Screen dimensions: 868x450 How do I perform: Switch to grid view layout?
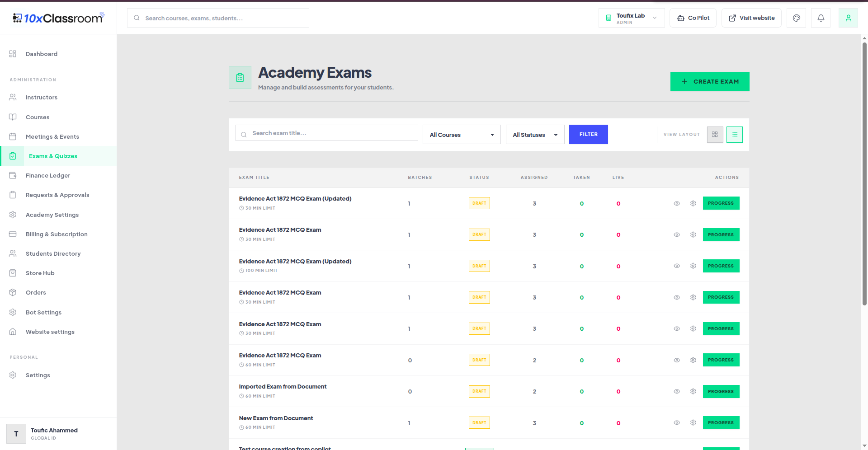tap(715, 134)
